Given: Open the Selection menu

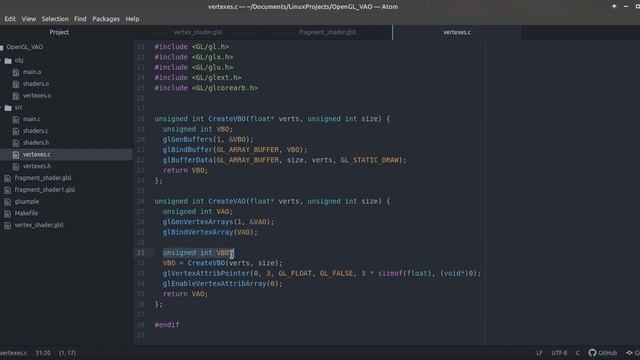Looking at the screenshot, I should pyautogui.click(x=55, y=19).
